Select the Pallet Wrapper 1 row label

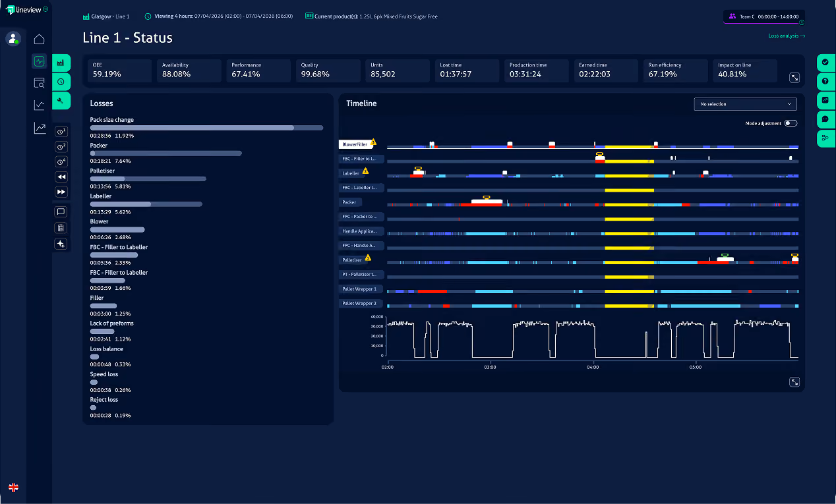click(361, 289)
